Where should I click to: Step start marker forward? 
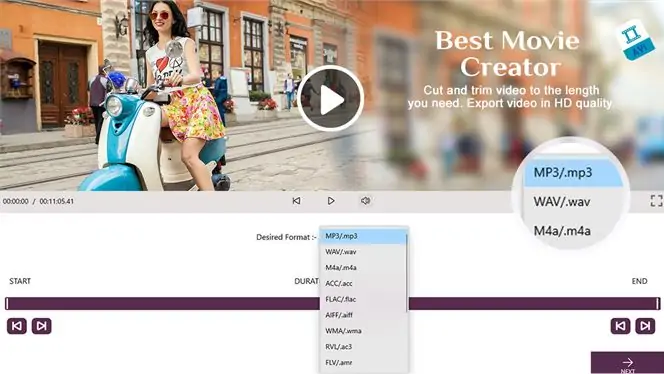42,326
